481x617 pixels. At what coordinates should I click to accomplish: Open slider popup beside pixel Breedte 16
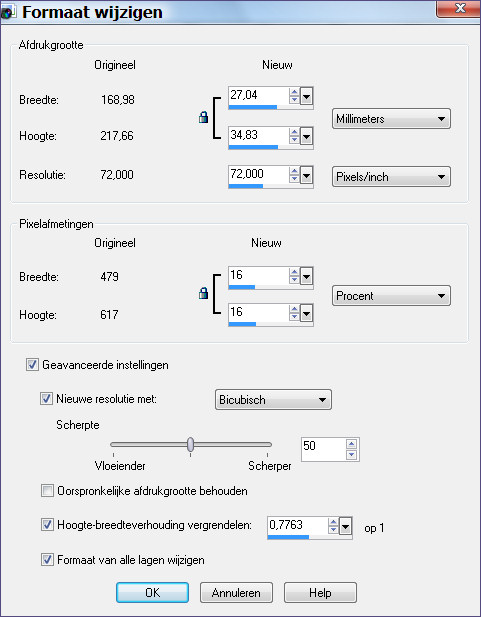307,276
